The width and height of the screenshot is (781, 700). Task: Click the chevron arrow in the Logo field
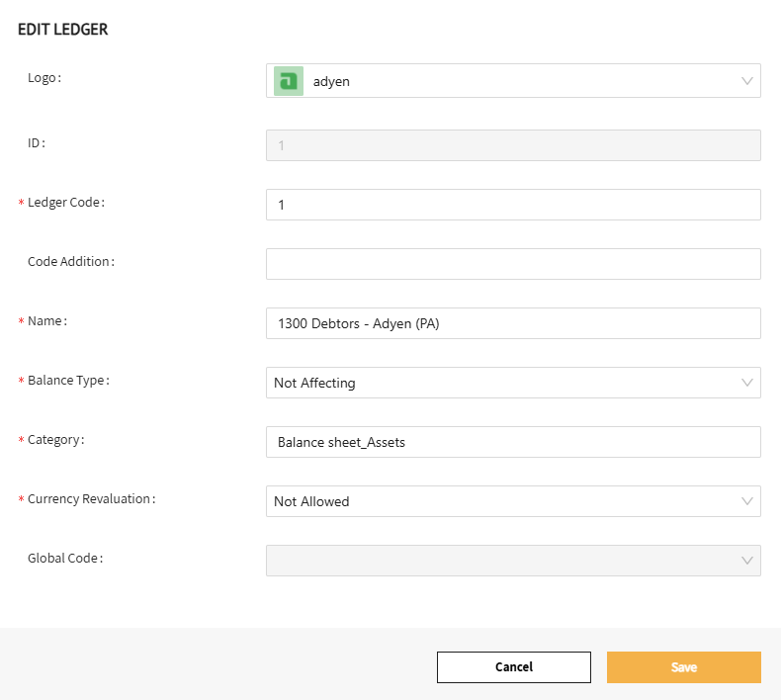[747, 81]
